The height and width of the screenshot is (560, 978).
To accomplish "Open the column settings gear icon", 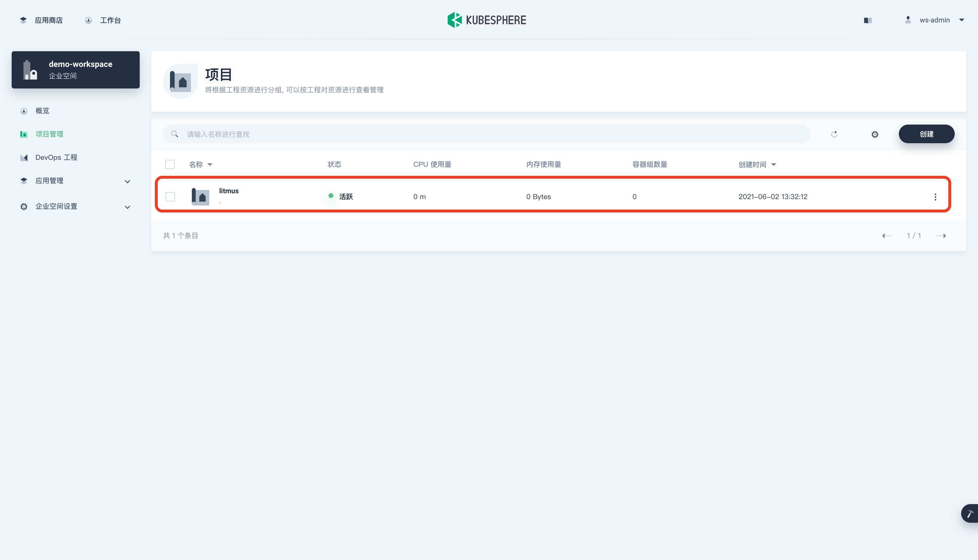I will tap(875, 134).
